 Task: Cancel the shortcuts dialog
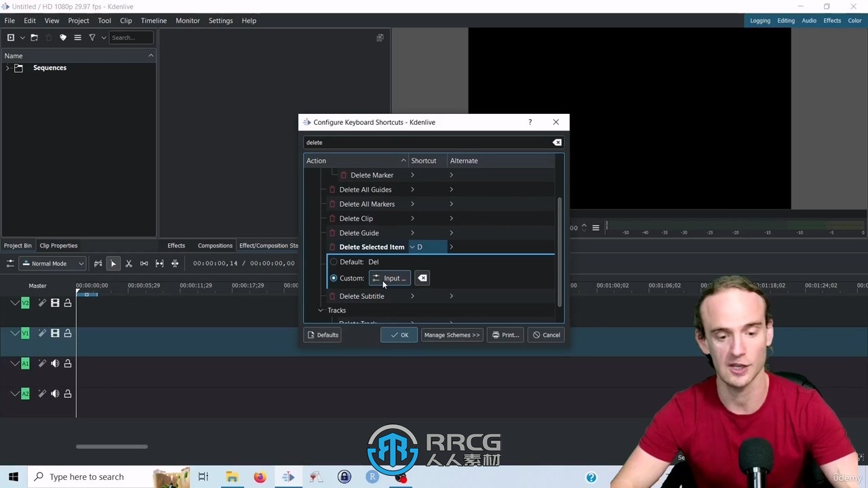[x=546, y=335]
